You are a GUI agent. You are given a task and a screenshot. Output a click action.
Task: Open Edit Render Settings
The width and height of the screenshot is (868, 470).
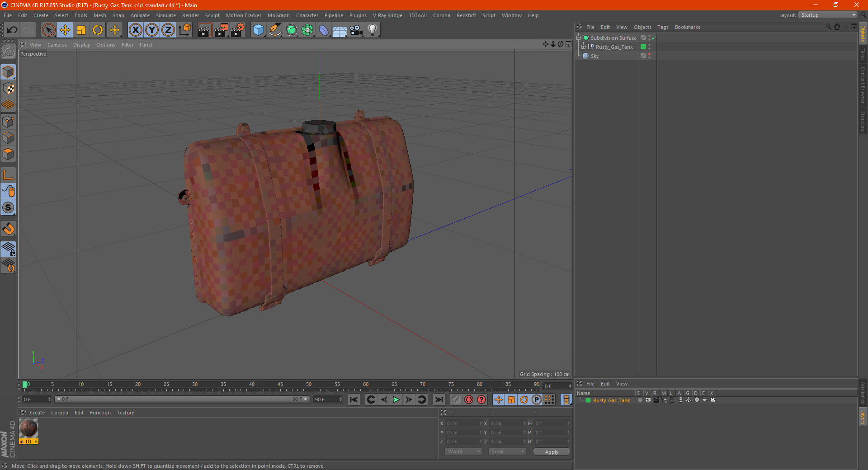click(x=238, y=30)
